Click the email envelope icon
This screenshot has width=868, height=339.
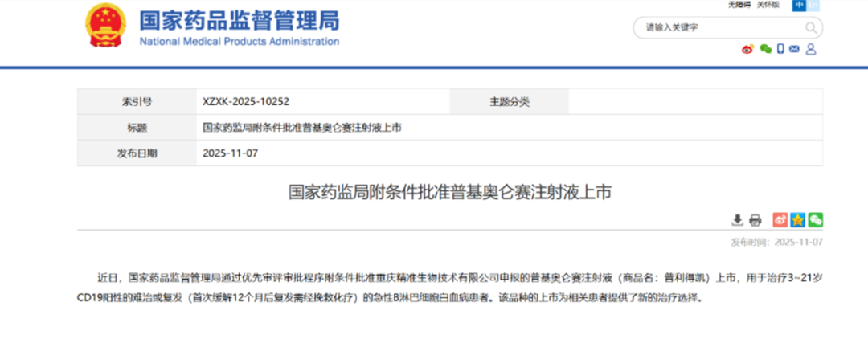pos(794,49)
